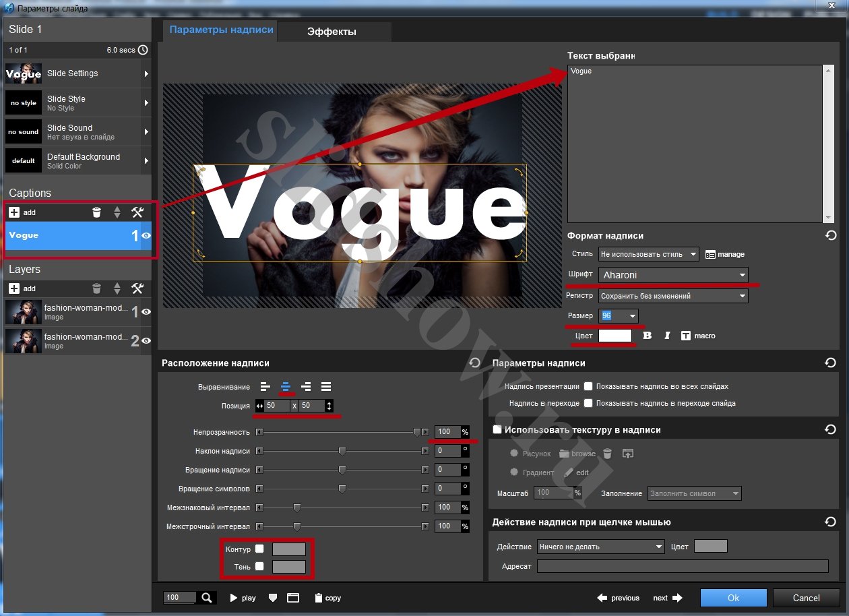The height and width of the screenshot is (616, 849).
Task: Reset texture settings section
Action: [x=830, y=429]
